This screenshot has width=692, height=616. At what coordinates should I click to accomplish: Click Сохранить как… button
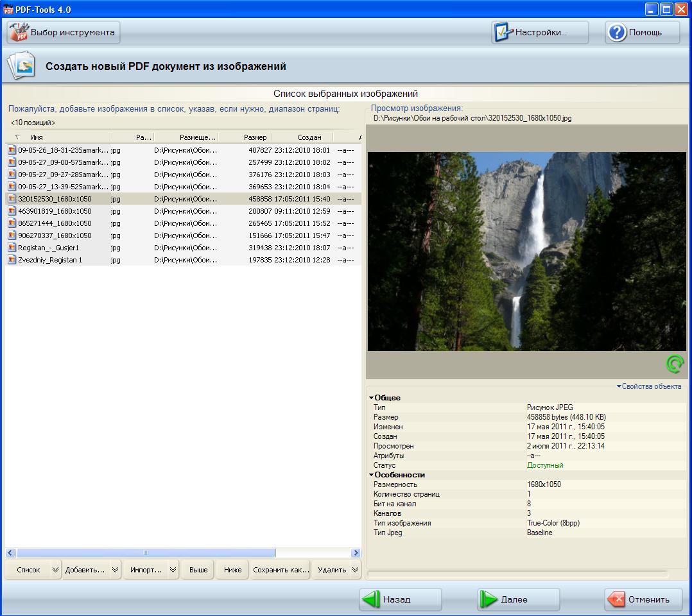[x=281, y=570]
